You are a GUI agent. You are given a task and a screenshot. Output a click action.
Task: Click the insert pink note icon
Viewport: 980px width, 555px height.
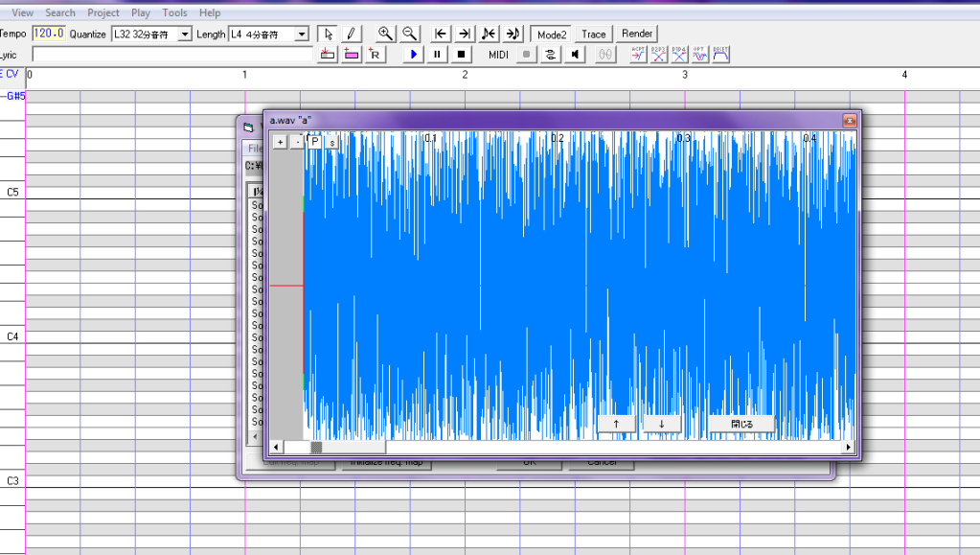(352, 55)
